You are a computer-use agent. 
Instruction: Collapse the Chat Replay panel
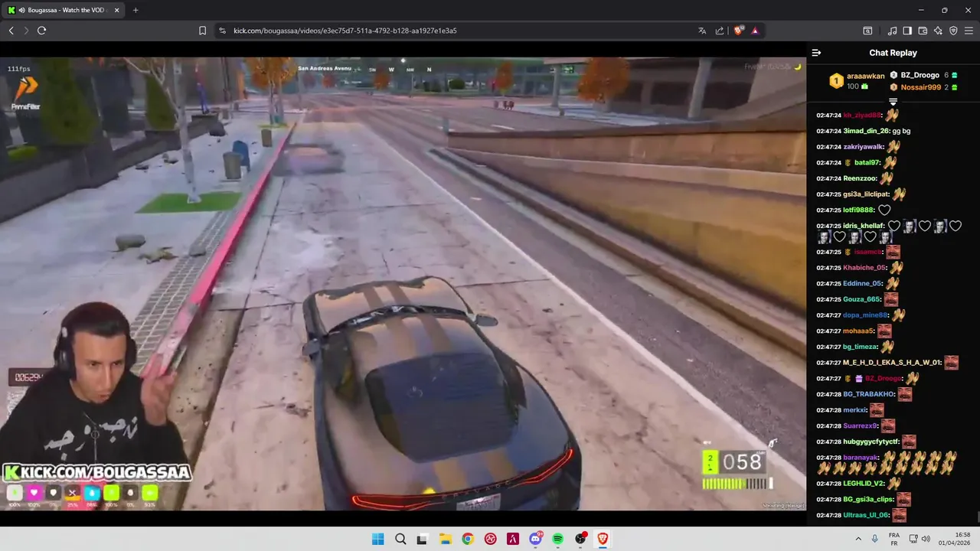(816, 53)
